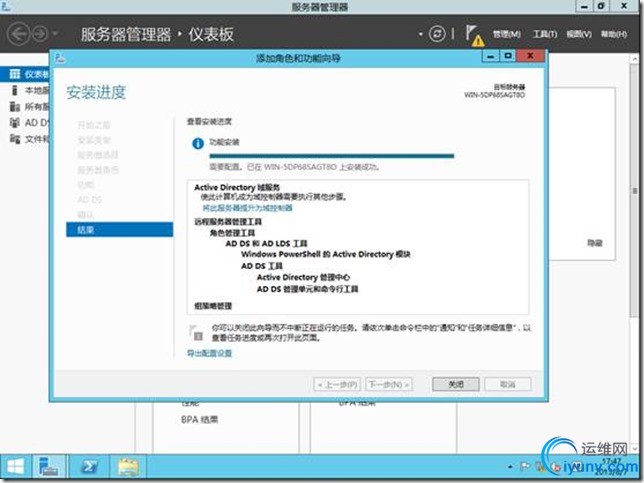Click the action center flag in system tray

point(525,466)
